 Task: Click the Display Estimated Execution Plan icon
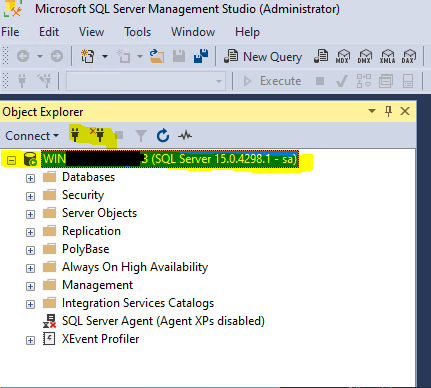tap(364, 81)
